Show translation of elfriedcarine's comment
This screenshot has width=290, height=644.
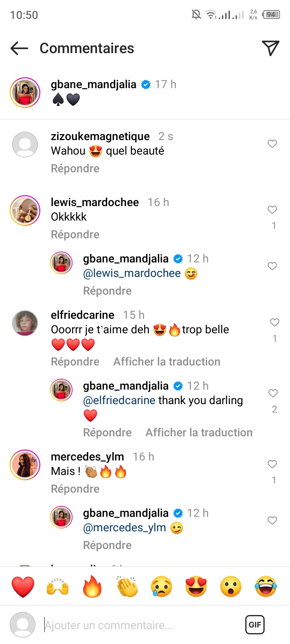(x=167, y=362)
